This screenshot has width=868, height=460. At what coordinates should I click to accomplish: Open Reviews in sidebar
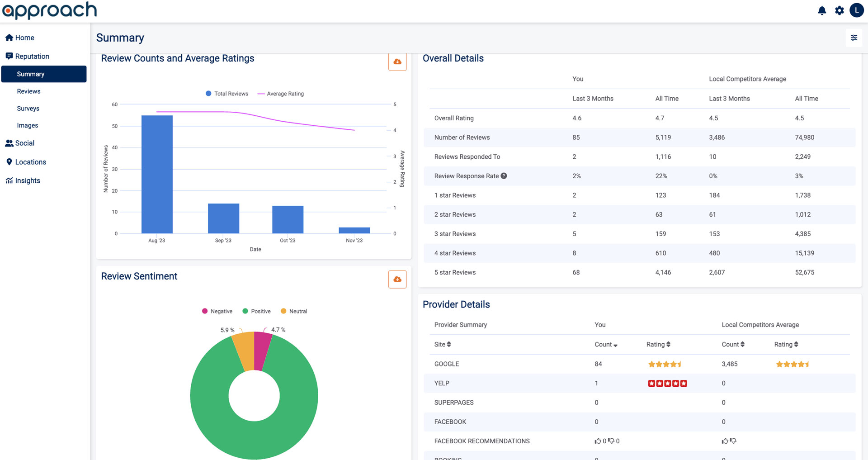(28, 91)
